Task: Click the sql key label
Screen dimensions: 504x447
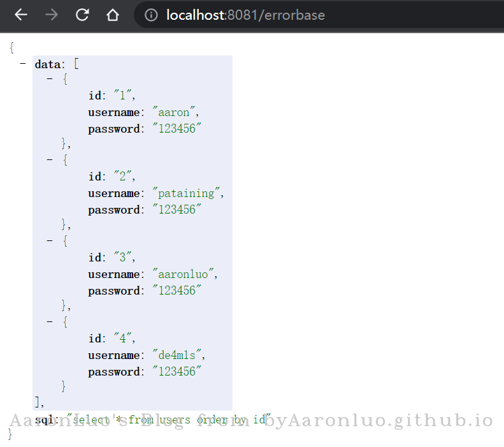Action: 46,420
